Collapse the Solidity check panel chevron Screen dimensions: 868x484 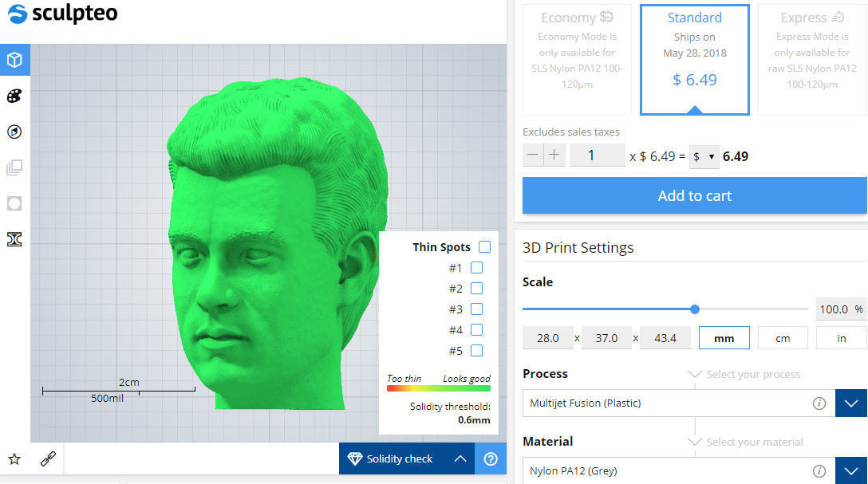tap(460, 458)
